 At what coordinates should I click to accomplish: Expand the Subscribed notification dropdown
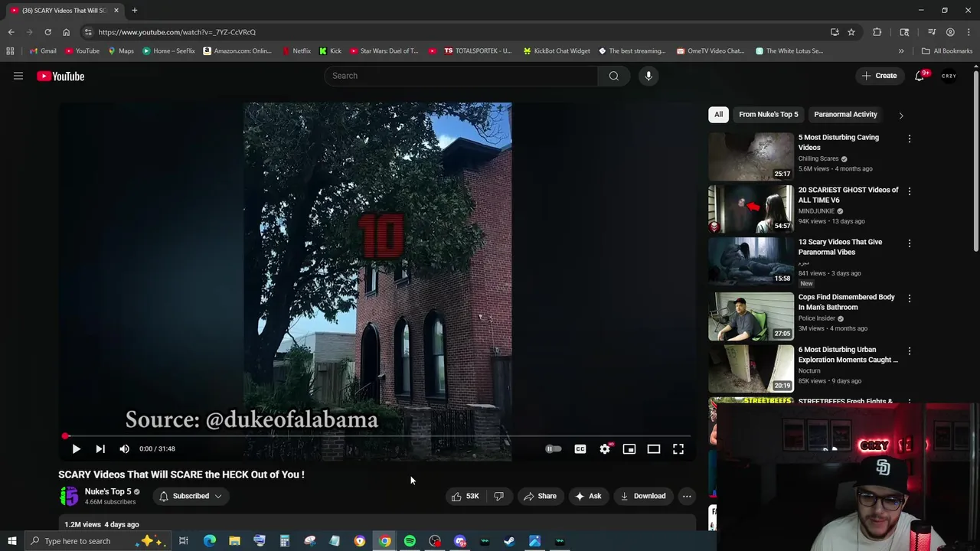tap(191, 496)
